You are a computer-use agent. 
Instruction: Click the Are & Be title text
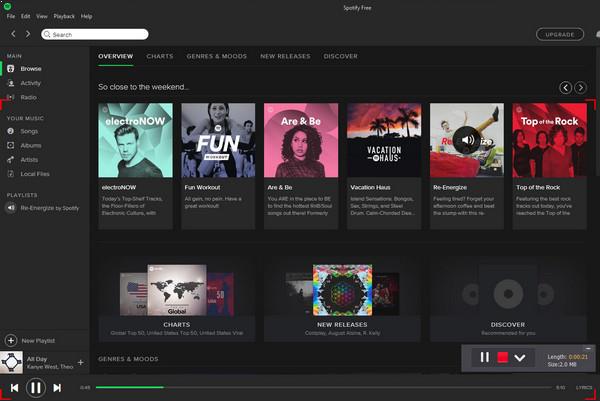pos(280,187)
